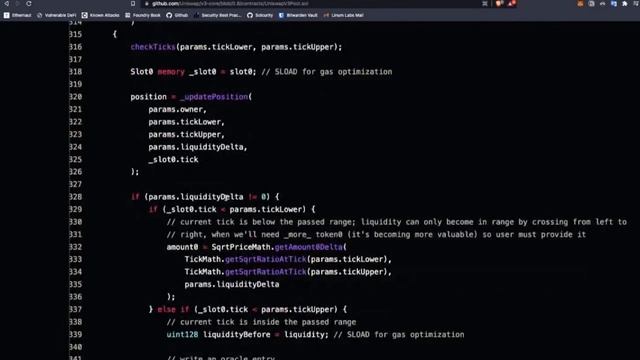Click 'params.owner,' on line 321
The height and width of the screenshot is (360, 640).
178,109
